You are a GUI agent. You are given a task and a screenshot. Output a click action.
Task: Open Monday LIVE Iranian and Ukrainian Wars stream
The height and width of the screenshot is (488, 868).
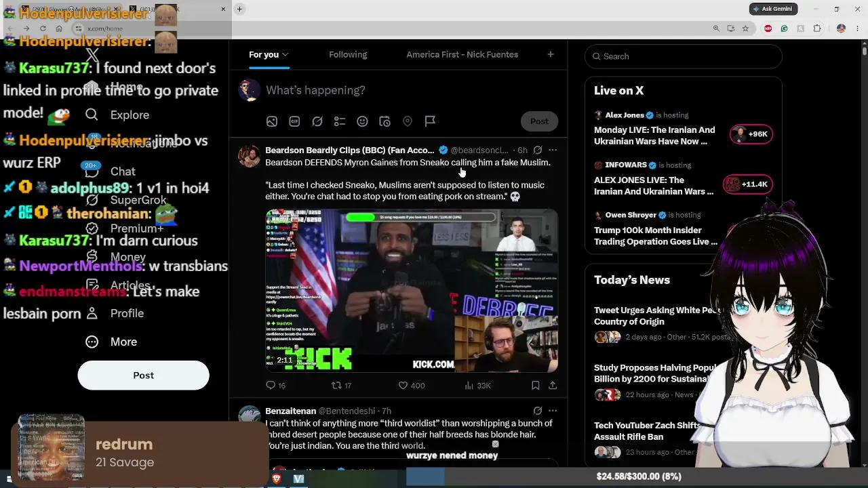pos(654,136)
